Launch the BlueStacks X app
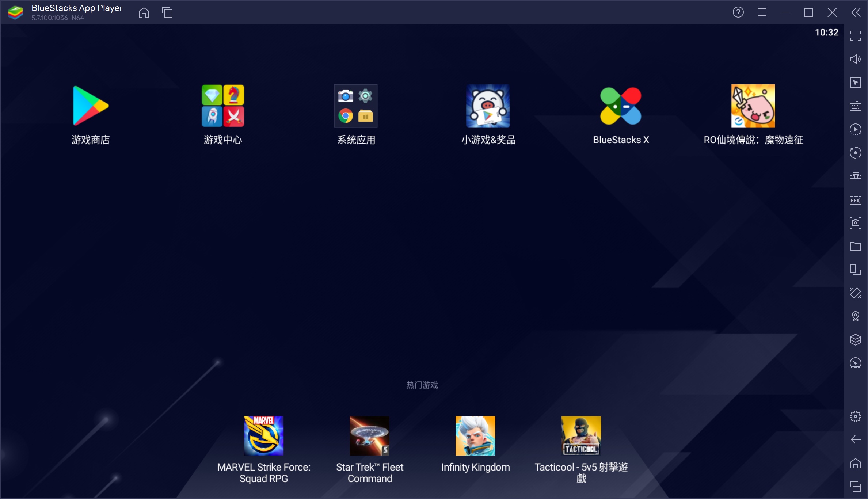This screenshot has width=868, height=499. (621, 106)
